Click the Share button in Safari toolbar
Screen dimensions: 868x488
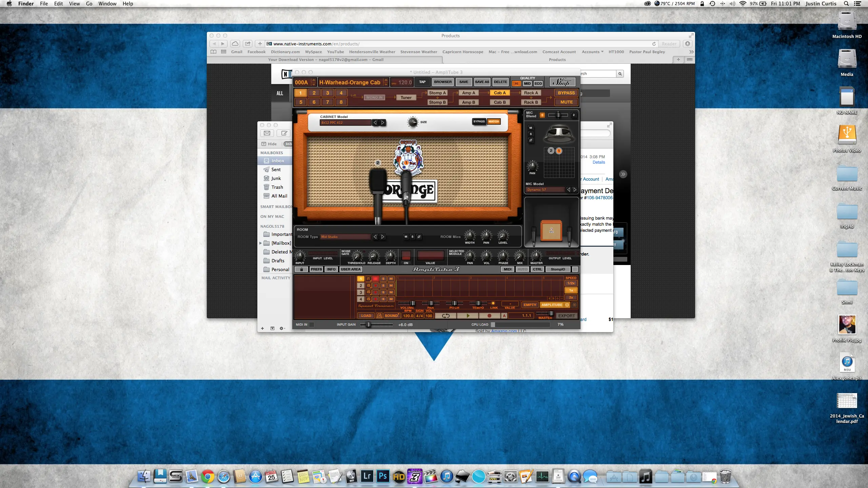point(248,44)
